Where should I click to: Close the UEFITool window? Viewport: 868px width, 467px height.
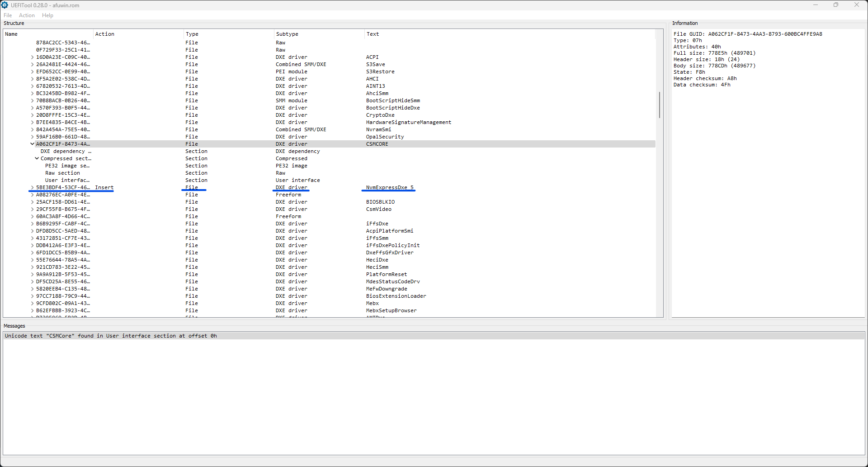[x=857, y=5]
